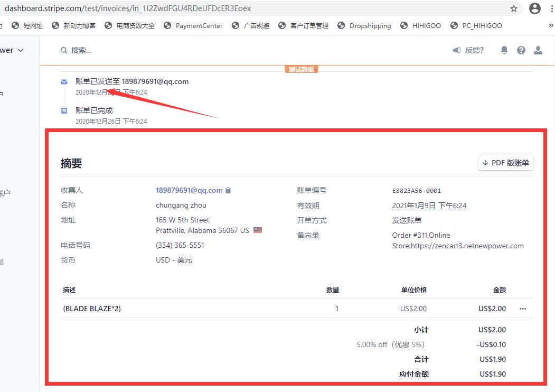Click the US flag next to the address

[257, 230]
